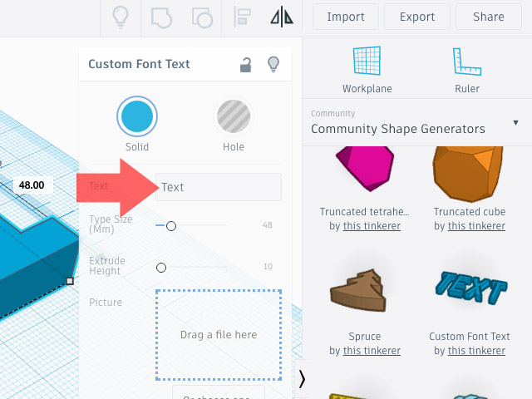
Task: Click the Type Size slider handle
Action: click(x=171, y=225)
